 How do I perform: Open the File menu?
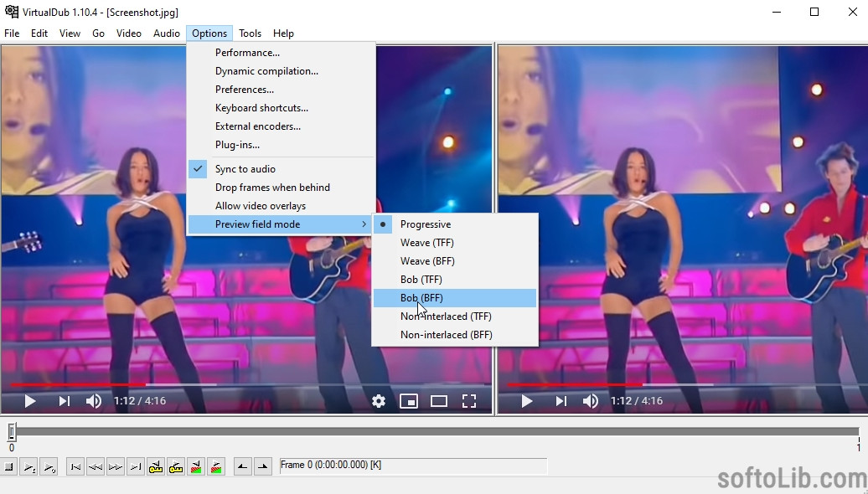click(12, 33)
